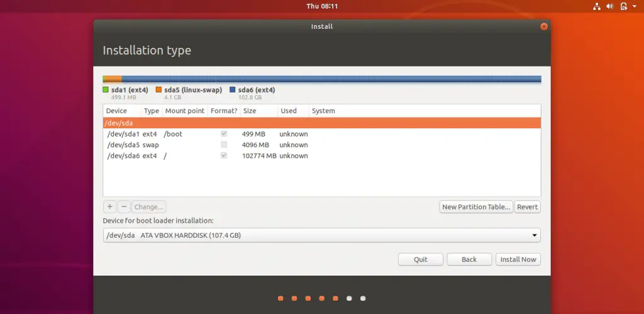Select the /dev/sda5 swap row
This screenshot has height=314, width=644.
tap(321, 145)
